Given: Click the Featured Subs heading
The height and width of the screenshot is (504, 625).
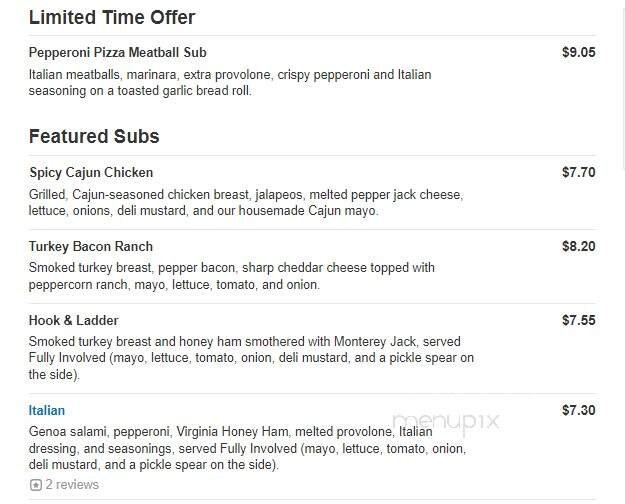Looking at the screenshot, I should click(x=94, y=137).
